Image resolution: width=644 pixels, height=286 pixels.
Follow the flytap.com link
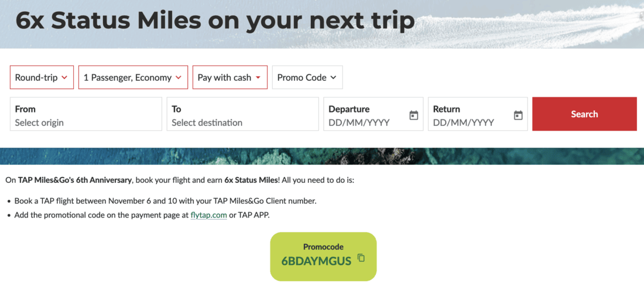(x=208, y=215)
